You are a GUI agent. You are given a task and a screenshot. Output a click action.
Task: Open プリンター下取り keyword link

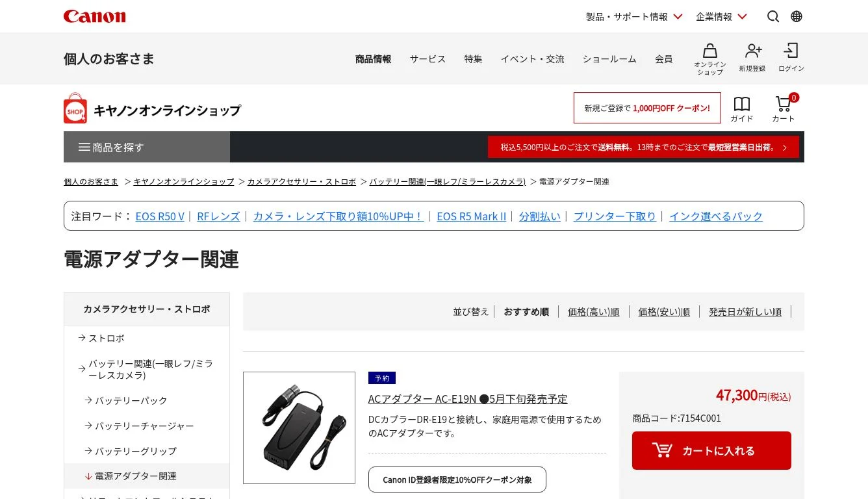[615, 216]
